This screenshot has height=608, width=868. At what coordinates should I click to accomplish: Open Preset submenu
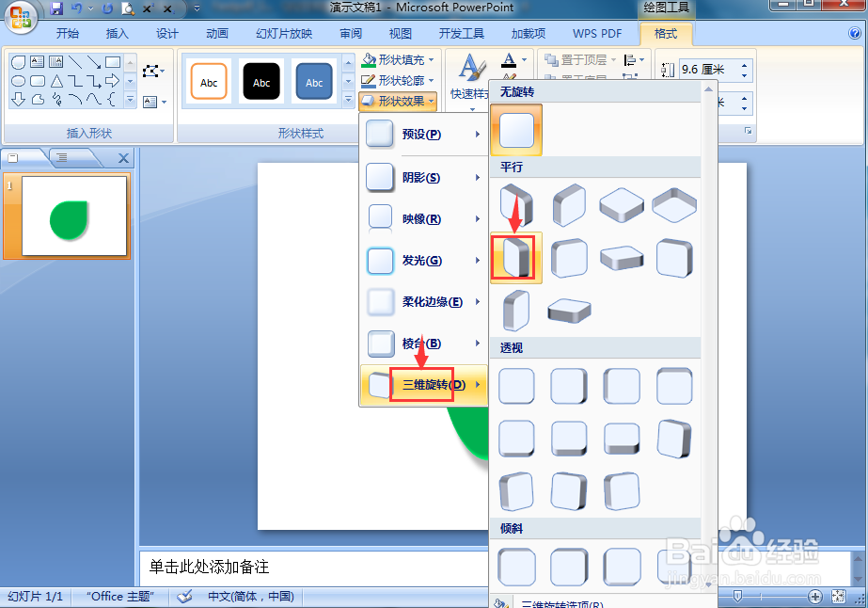[x=423, y=135]
